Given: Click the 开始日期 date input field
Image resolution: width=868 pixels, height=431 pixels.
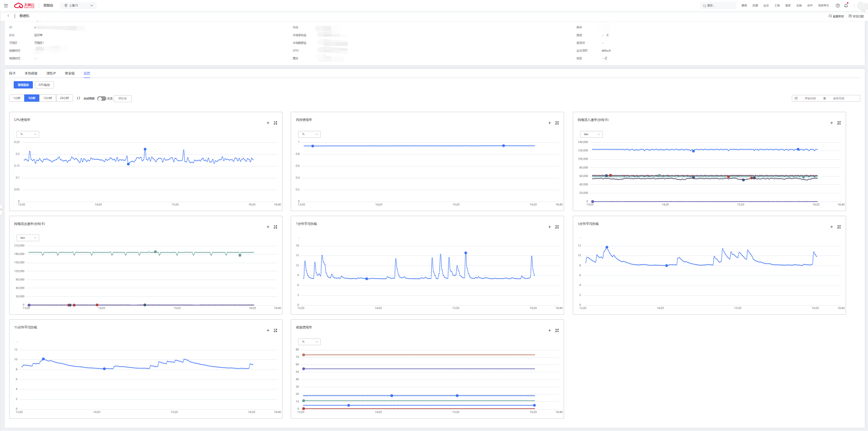Looking at the screenshot, I should (810, 99).
